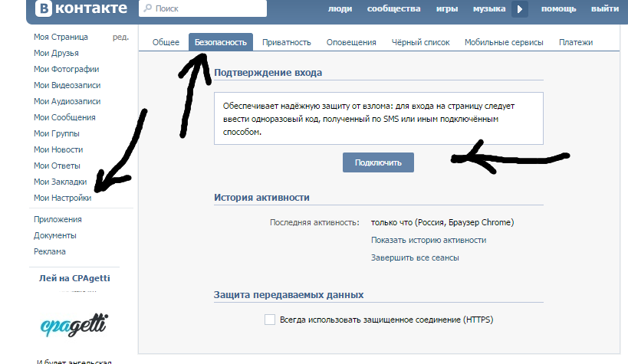This screenshot has height=364, width=628.
Task: Click the magnifier icon in search box
Action: pyautogui.click(x=148, y=9)
